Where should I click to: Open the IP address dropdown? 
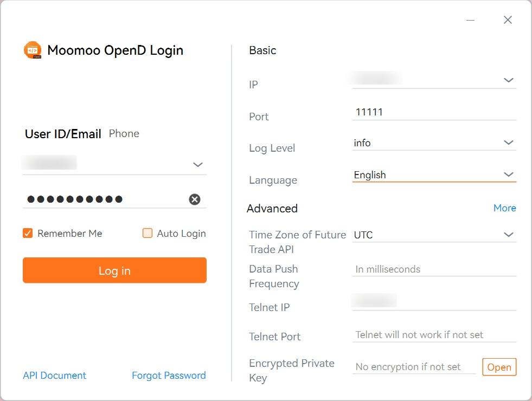coord(508,80)
